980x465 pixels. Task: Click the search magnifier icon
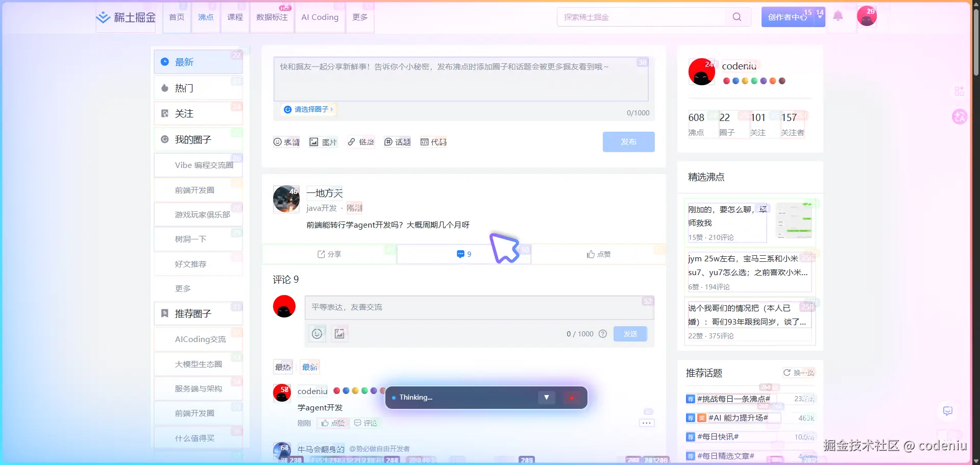coord(737,16)
